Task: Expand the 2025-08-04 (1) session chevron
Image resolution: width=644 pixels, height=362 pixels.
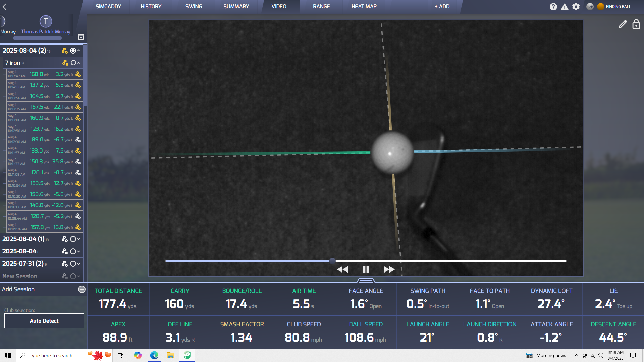Action: (x=79, y=239)
